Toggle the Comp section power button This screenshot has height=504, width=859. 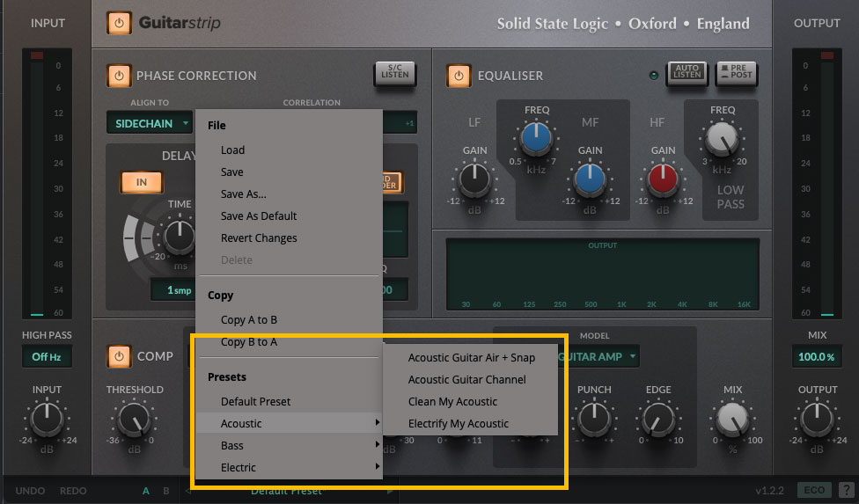[x=119, y=356]
